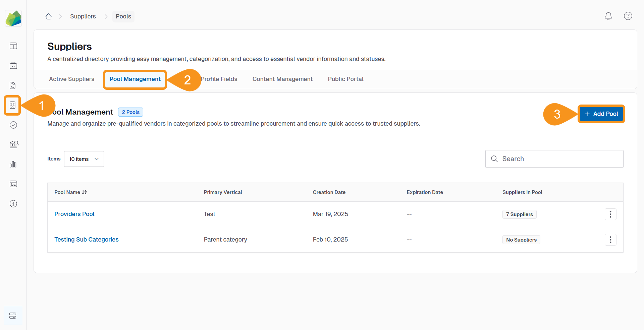Image resolution: width=644 pixels, height=330 pixels.
Task: Open the dashboard layout icon in sidebar
Action: (x=13, y=46)
